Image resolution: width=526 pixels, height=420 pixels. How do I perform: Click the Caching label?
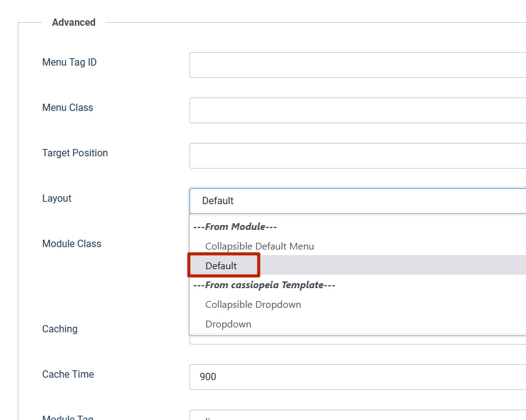pos(59,329)
